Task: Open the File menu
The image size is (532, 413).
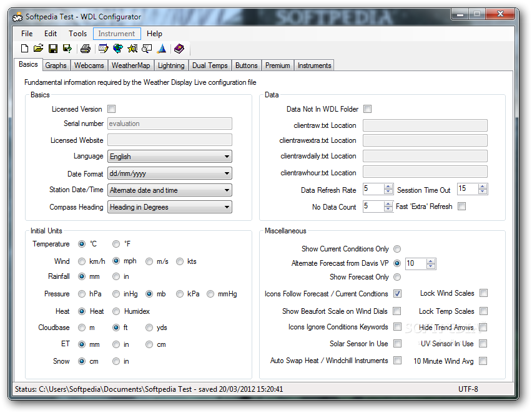Action: [x=27, y=34]
